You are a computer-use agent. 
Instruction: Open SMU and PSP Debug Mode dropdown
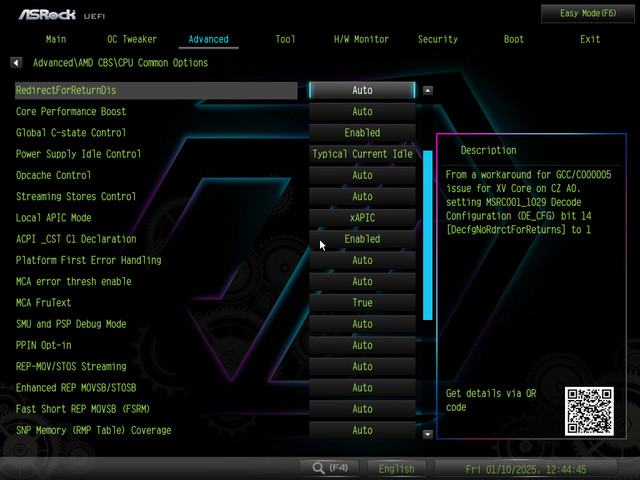[362, 324]
